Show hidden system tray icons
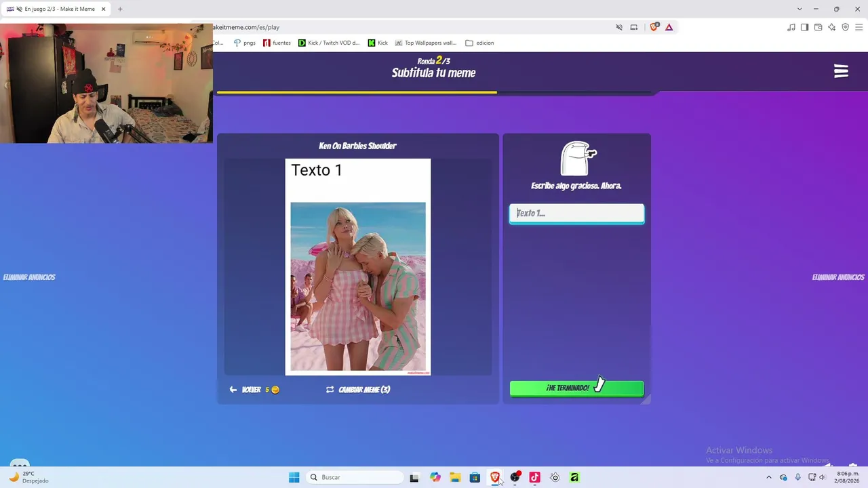The height and width of the screenshot is (488, 868). click(769, 477)
